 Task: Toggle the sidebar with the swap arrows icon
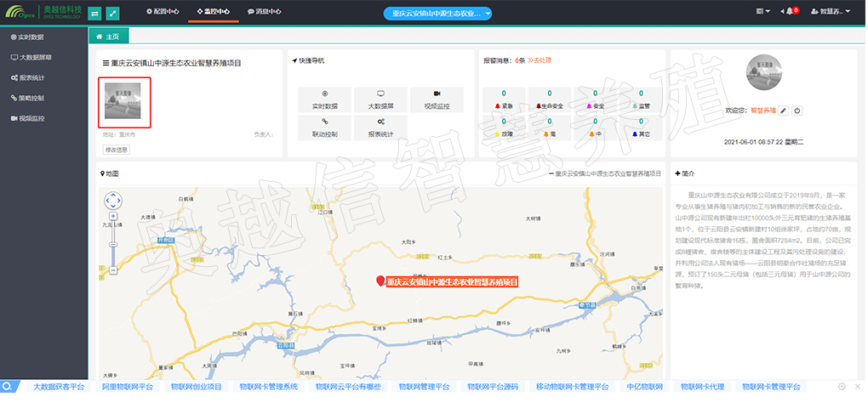click(94, 14)
